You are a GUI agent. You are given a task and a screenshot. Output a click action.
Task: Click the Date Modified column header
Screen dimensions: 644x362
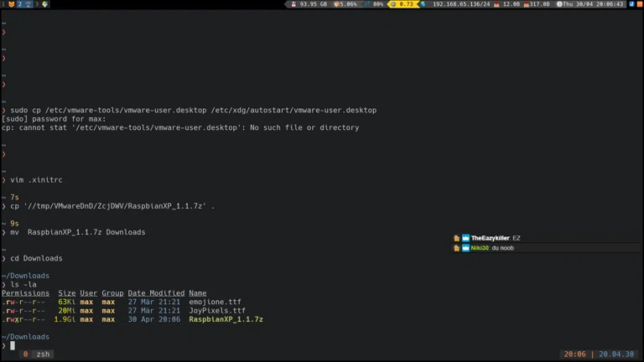coord(156,293)
